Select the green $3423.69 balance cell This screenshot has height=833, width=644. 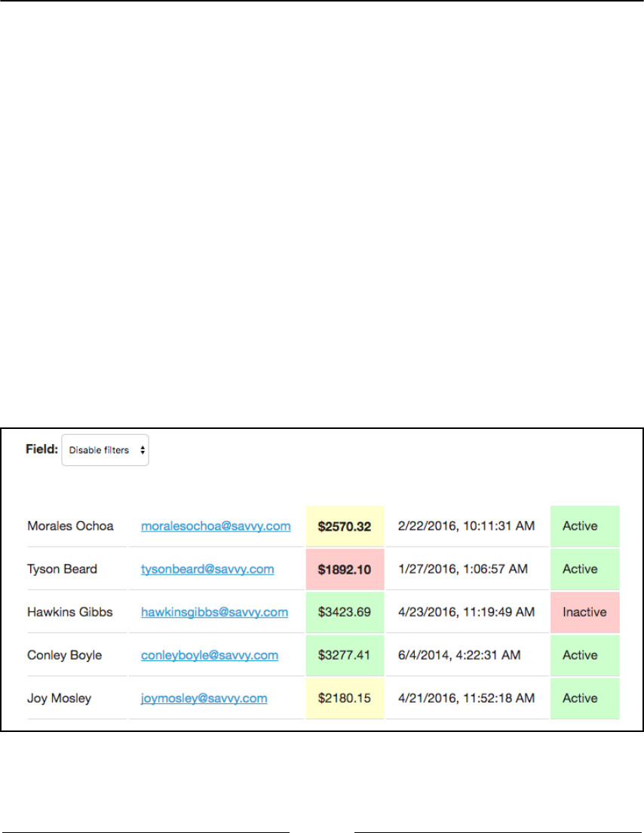coord(345,612)
